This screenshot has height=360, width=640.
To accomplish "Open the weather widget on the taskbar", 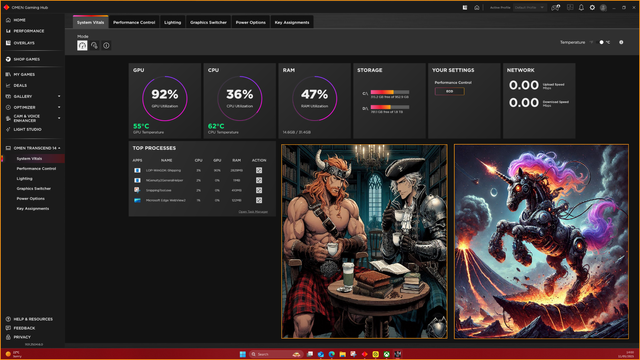I will (x=13, y=354).
